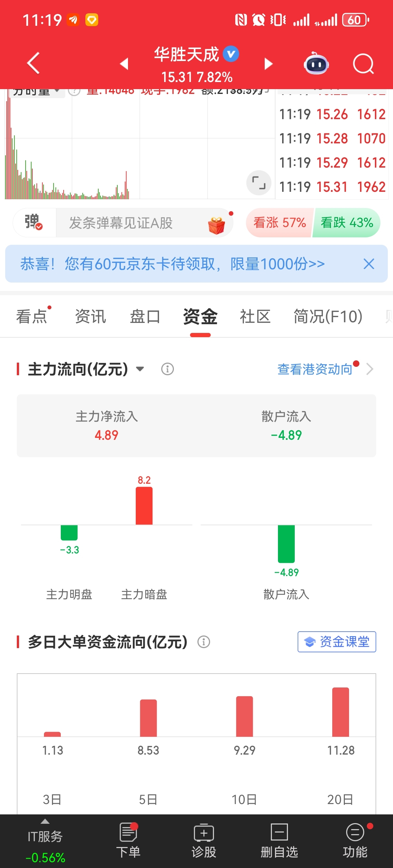Toggle the 弹 bullet comments switch
Screen dimensions: 393x868
click(34, 222)
